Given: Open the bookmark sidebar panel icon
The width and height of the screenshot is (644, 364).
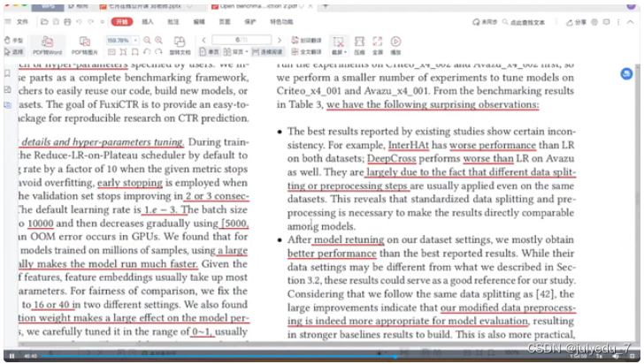Looking at the screenshot, I should 7,73.
